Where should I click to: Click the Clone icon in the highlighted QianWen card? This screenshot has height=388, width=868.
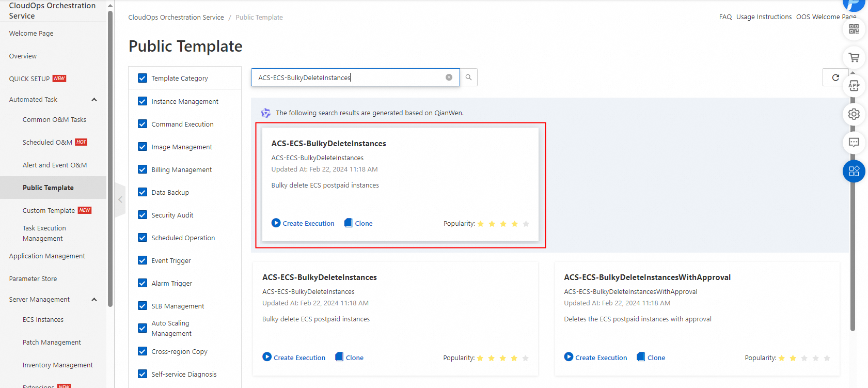tap(349, 223)
